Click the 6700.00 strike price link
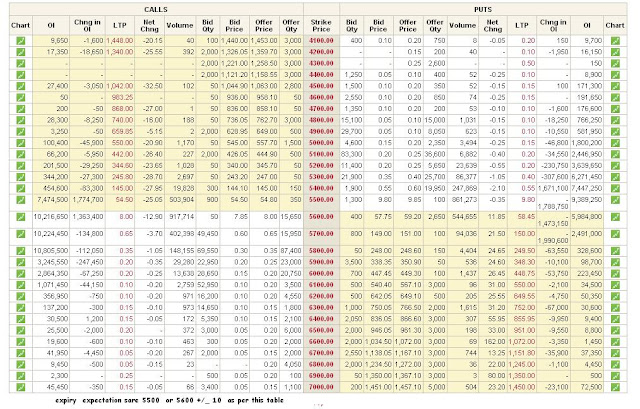640x409 pixels. point(321,353)
